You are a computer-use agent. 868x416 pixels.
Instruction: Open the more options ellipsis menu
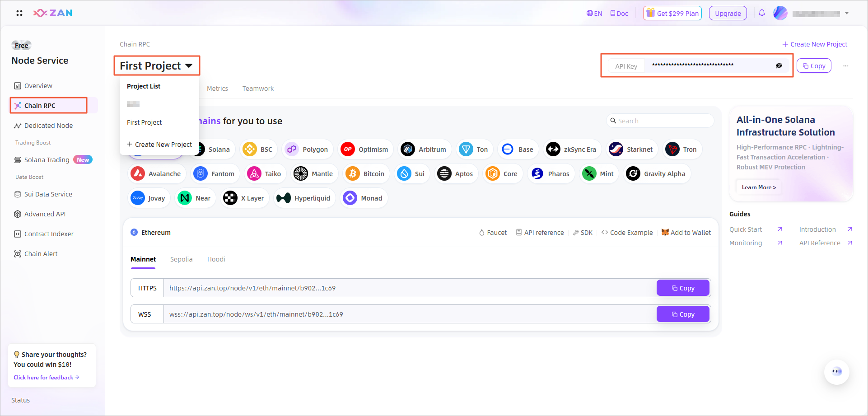(x=846, y=66)
